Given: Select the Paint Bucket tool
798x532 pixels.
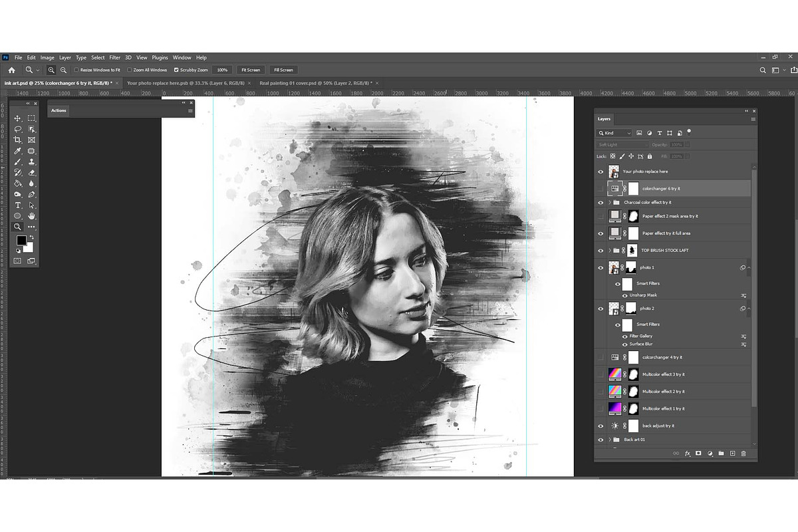Looking at the screenshot, I should [x=18, y=184].
